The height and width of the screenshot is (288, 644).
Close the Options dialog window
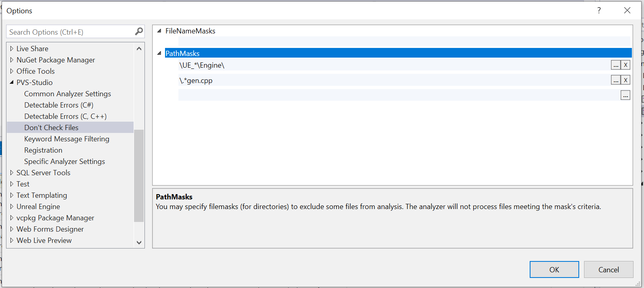tap(627, 10)
